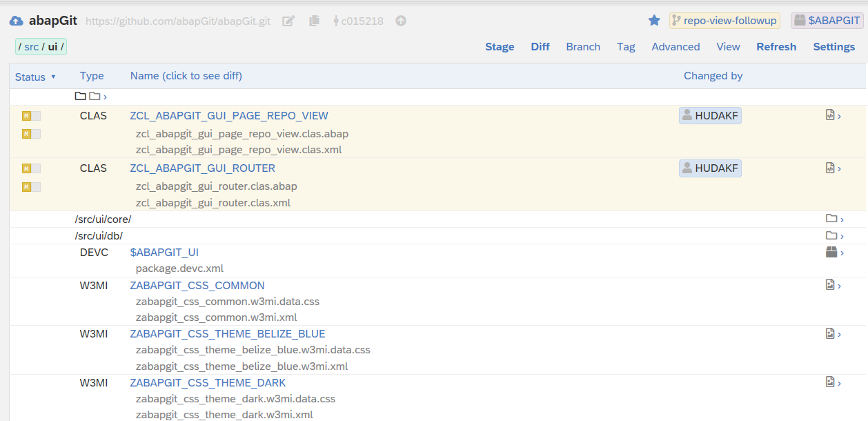Click file name package.devc.xml
This screenshot has width=868, height=421.
(x=179, y=268)
